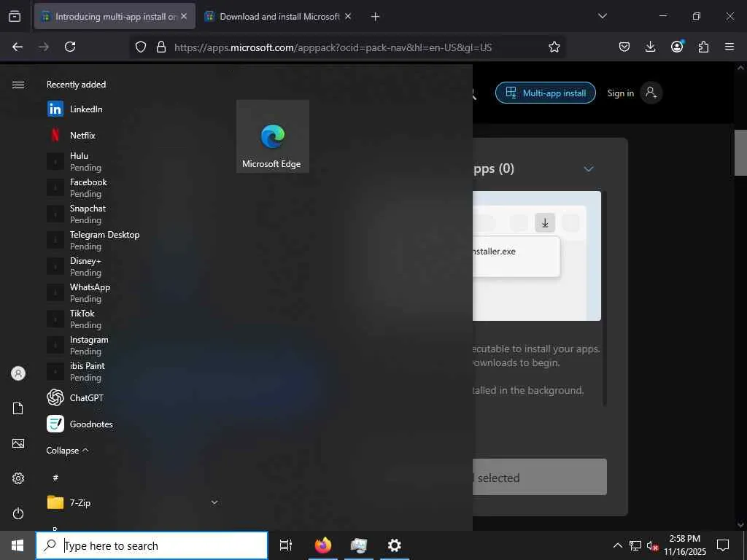Click the sign-in profile avatar icon
Image resolution: width=747 pixels, height=560 pixels.
click(x=651, y=93)
